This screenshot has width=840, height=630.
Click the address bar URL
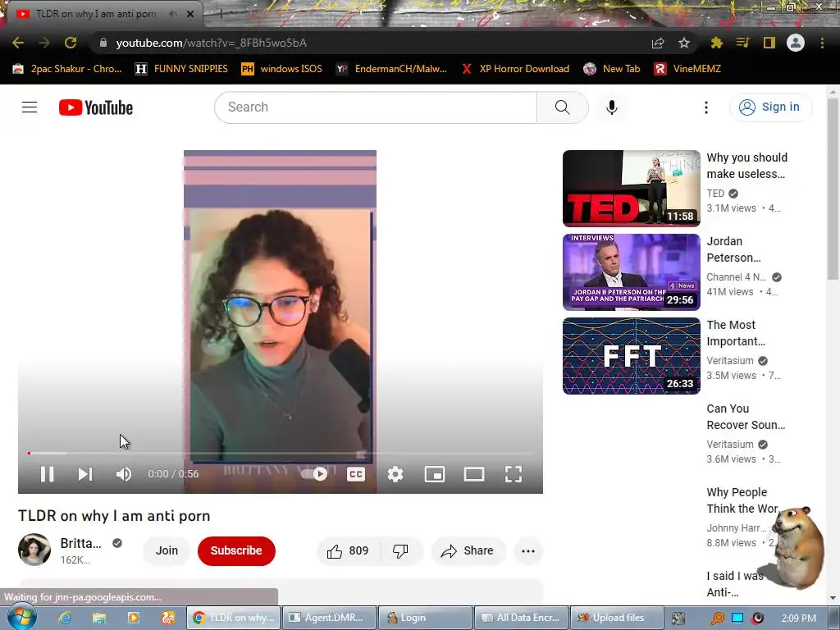[x=211, y=43]
